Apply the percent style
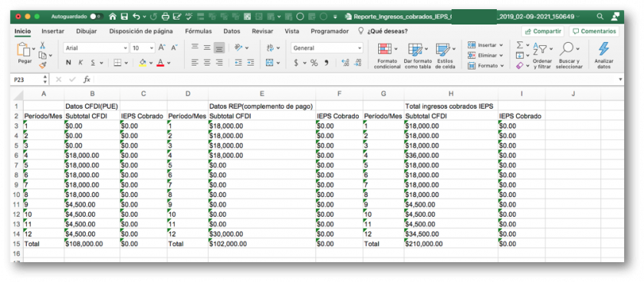 (314, 63)
